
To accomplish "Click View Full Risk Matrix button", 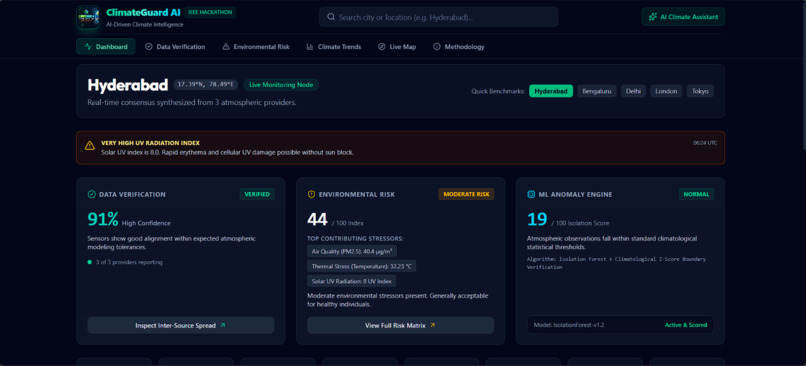I will pyautogui.click(x=400, y=325).
